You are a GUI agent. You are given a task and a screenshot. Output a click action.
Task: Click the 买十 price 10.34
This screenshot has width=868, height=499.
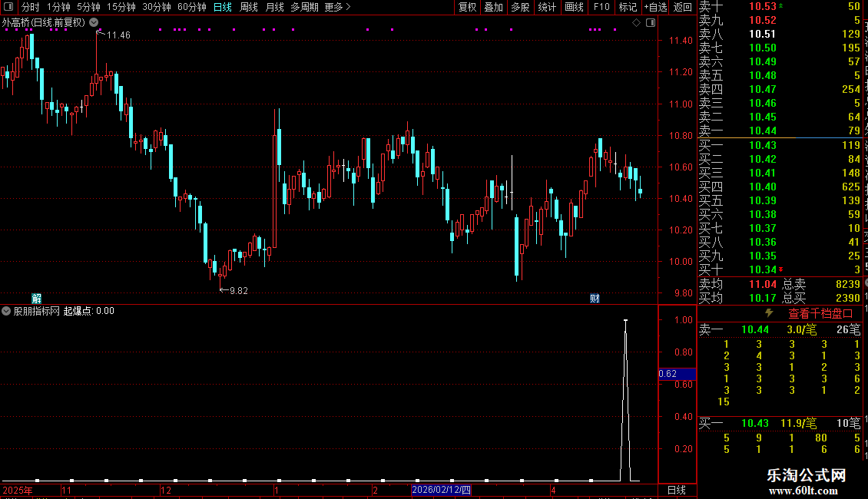click(762, 269)
